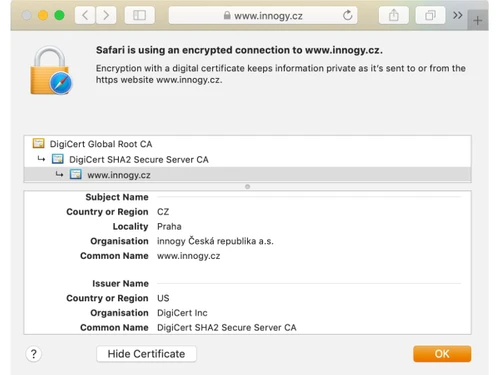The width and height of the screenshot is (500, 375).
Task: Click the Issuer Name section heading
Action: pyautogui.click(x=120, y=283)
